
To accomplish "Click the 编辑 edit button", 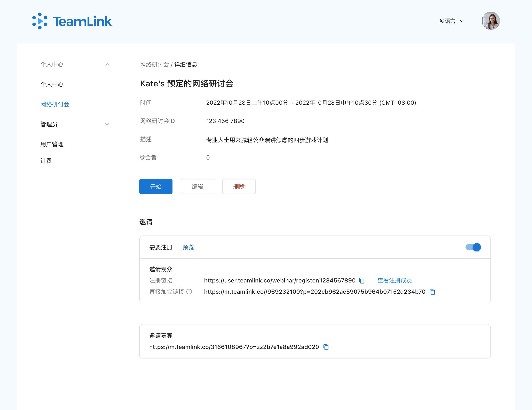I will tap(197, 187).
